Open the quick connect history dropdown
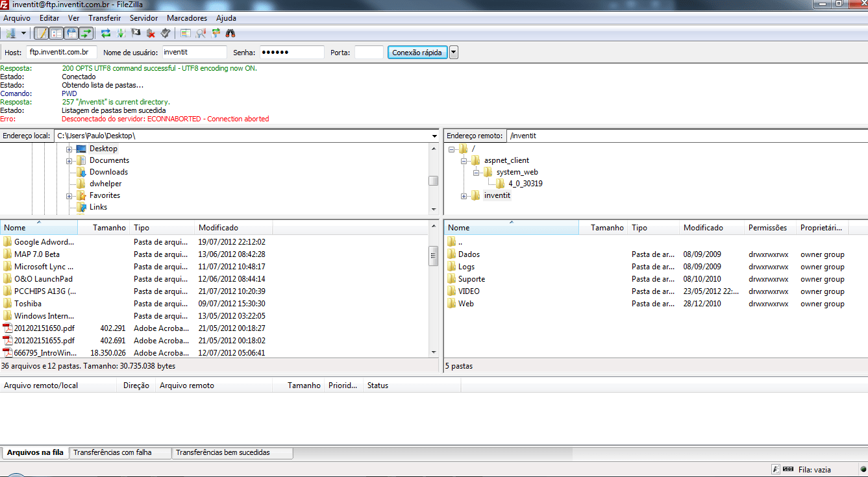 454,53
